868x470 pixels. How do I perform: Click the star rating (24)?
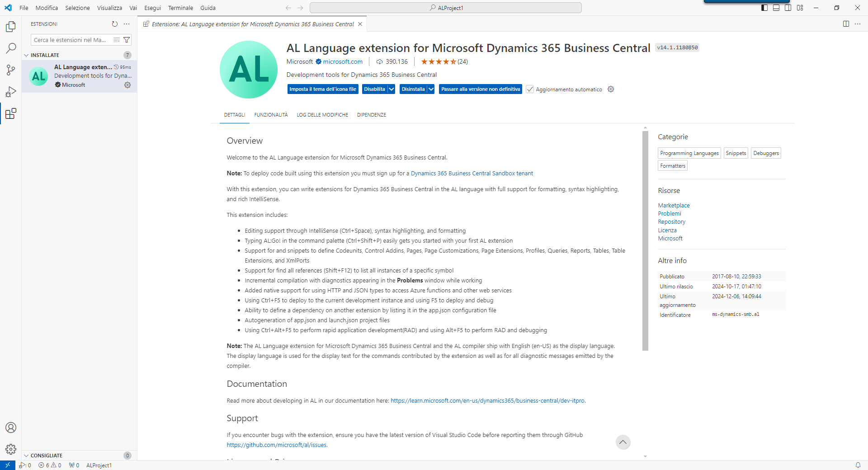[x=444, y=61]
